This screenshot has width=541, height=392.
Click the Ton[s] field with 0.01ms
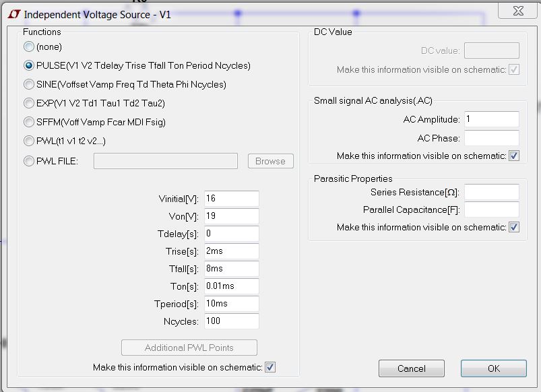point(232,286)
